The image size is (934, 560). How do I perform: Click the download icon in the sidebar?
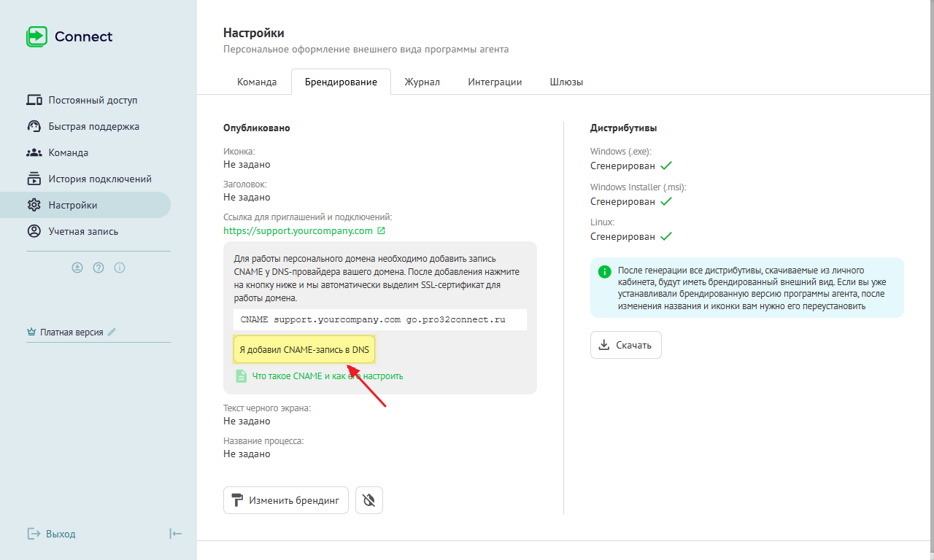(77, 268)
